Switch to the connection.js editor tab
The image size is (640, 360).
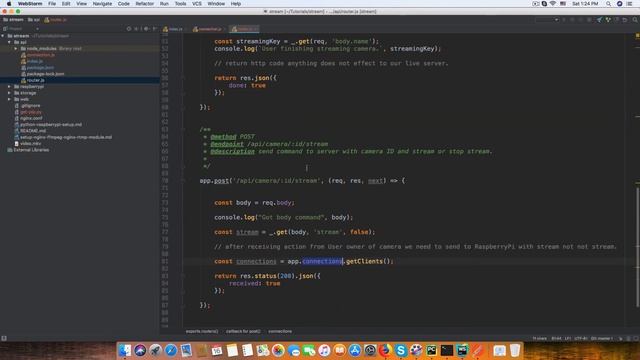tap(209, 29)
